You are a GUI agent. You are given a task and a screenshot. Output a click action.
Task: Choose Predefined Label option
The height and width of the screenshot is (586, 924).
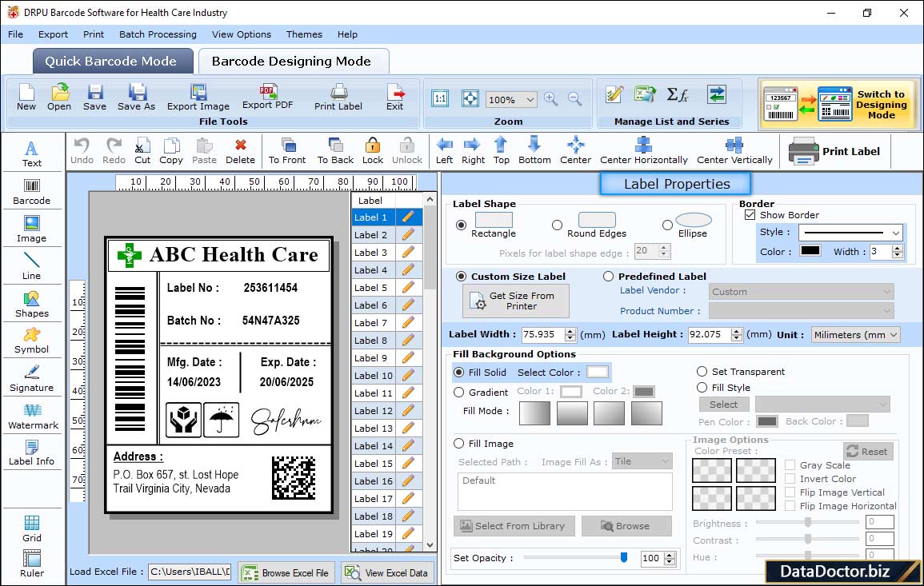coord(608,277)
